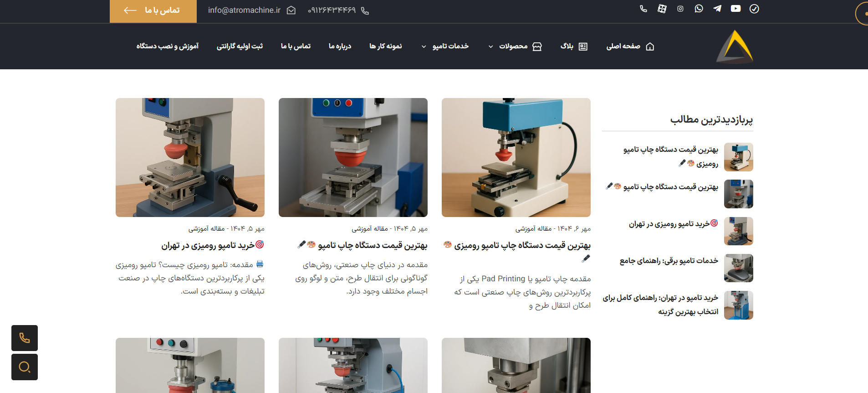Select آموزش و نصب دستگاه menu item

[167, 46]
